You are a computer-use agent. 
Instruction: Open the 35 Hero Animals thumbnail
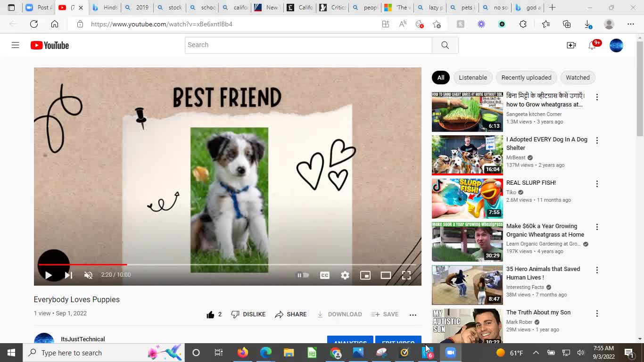467,285
